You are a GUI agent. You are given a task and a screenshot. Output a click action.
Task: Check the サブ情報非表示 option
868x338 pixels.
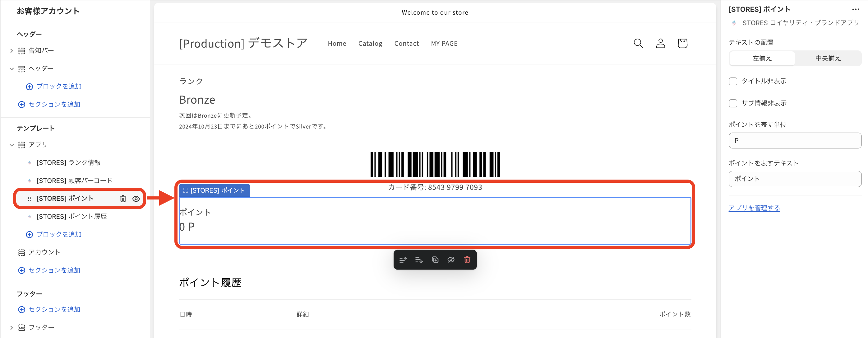coord(733,103)
